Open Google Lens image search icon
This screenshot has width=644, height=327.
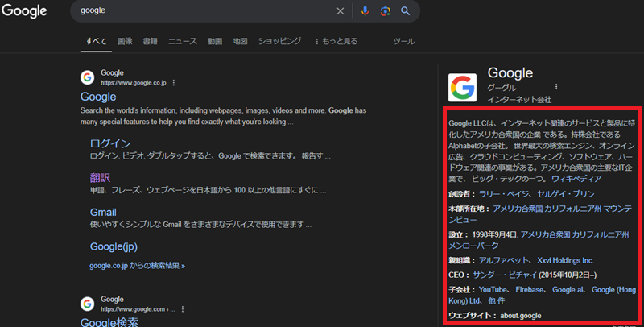[386, 11]
